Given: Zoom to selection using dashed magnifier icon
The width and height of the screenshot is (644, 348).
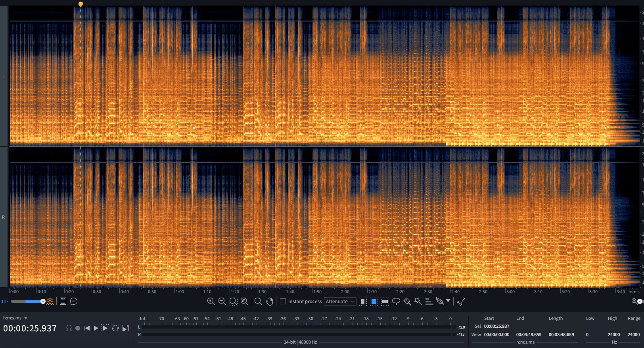Looking at the screenshot, I should click(x=233, y=302).
